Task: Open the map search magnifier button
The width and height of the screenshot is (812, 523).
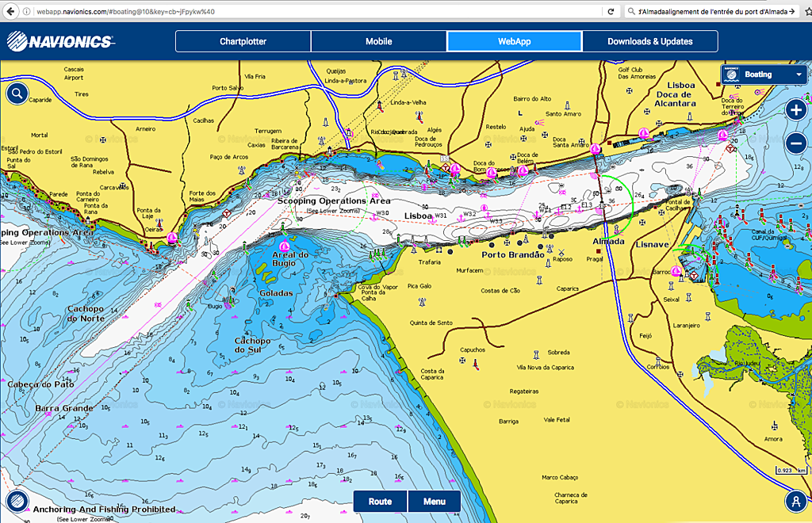Action: [x=17, y=94]
